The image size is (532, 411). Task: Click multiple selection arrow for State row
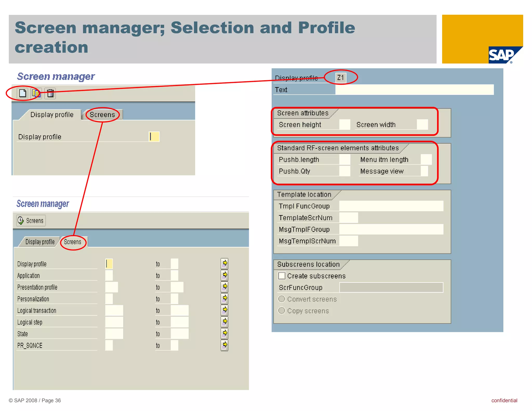coord(224,333)
